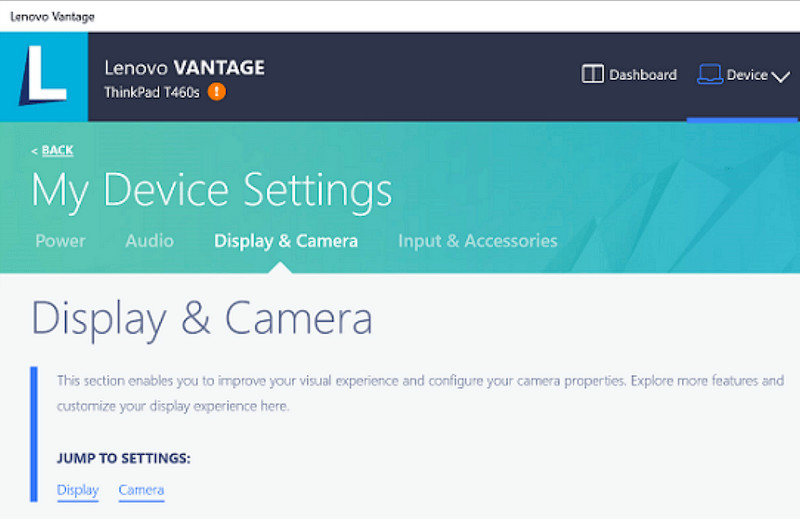Screen dimensions: 800x519
Task: Click the Dashboard panel icon
Action: 592,74
